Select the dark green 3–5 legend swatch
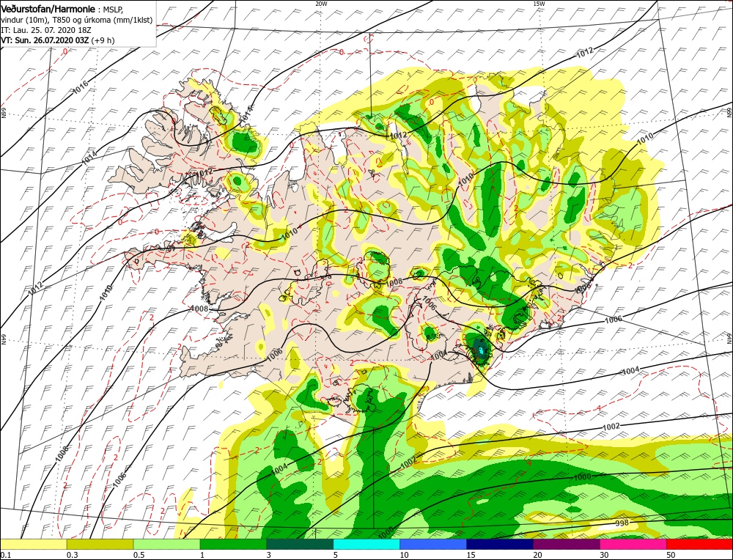 (300, 544)
